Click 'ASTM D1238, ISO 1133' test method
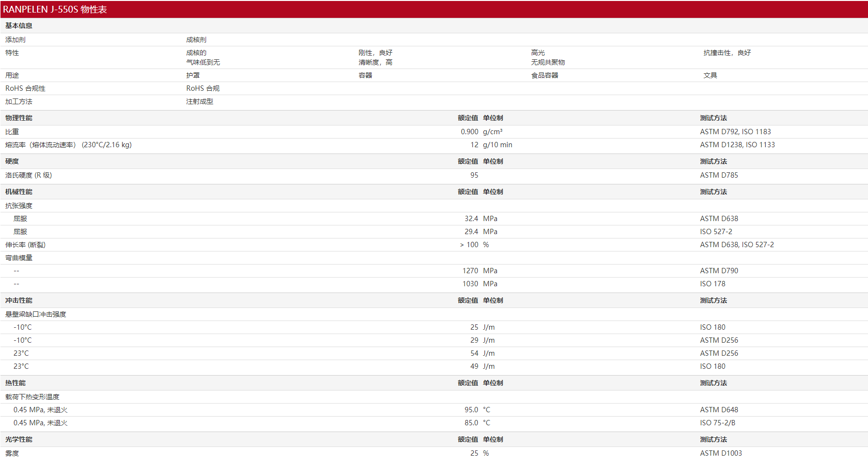The image size is (868, 461). pyautogui.click(x=737, y=145)
